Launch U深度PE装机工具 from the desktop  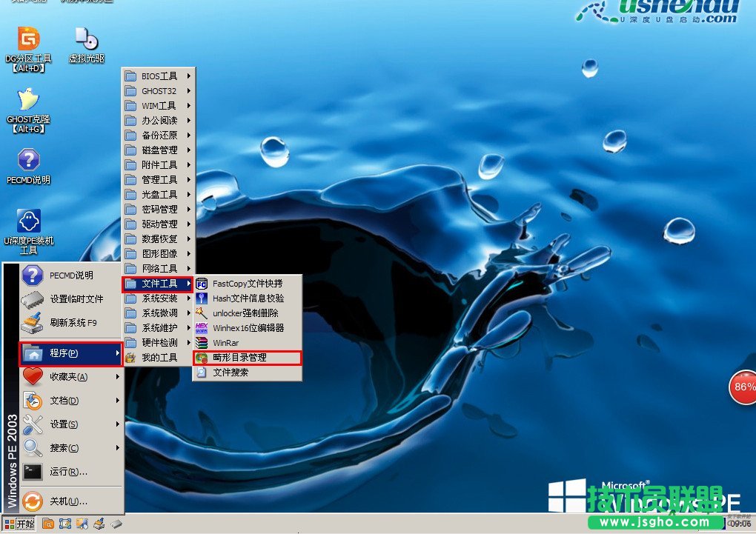[28, 222]
